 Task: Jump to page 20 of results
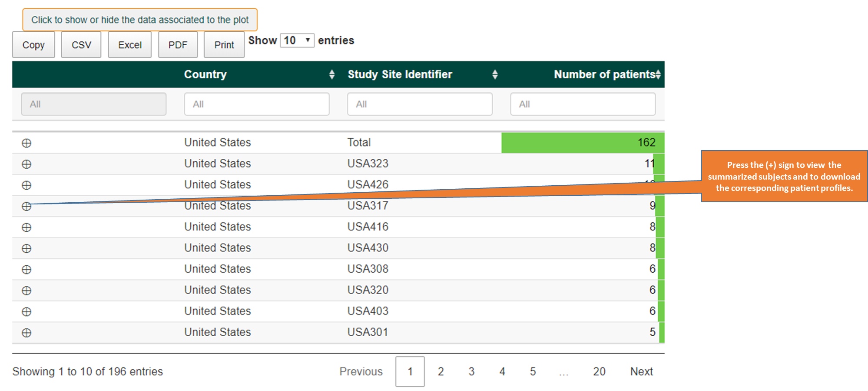[x=599, y=371]
